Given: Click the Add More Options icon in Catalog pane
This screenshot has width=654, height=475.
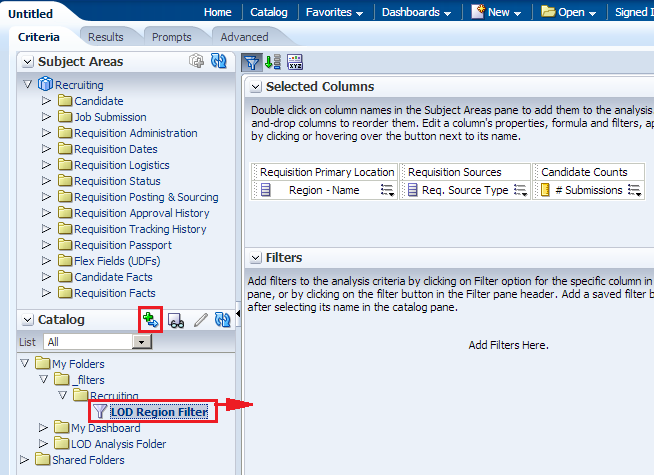Looking at the screenshot, I should point(150,320).
